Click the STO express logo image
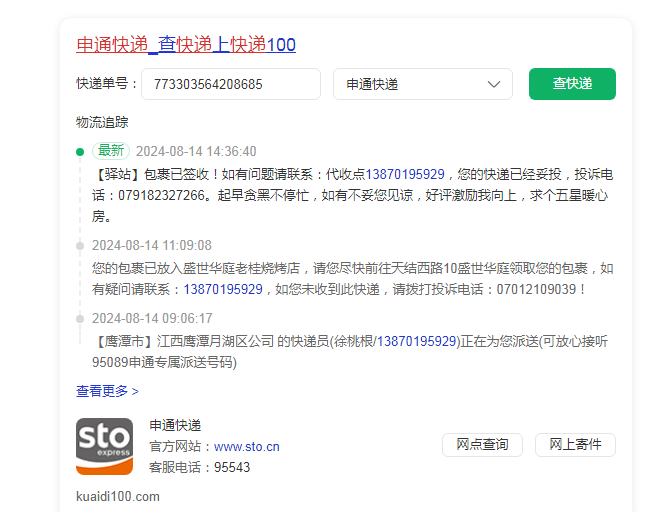This screenshot has height=512, width=661. coord(105,446)
